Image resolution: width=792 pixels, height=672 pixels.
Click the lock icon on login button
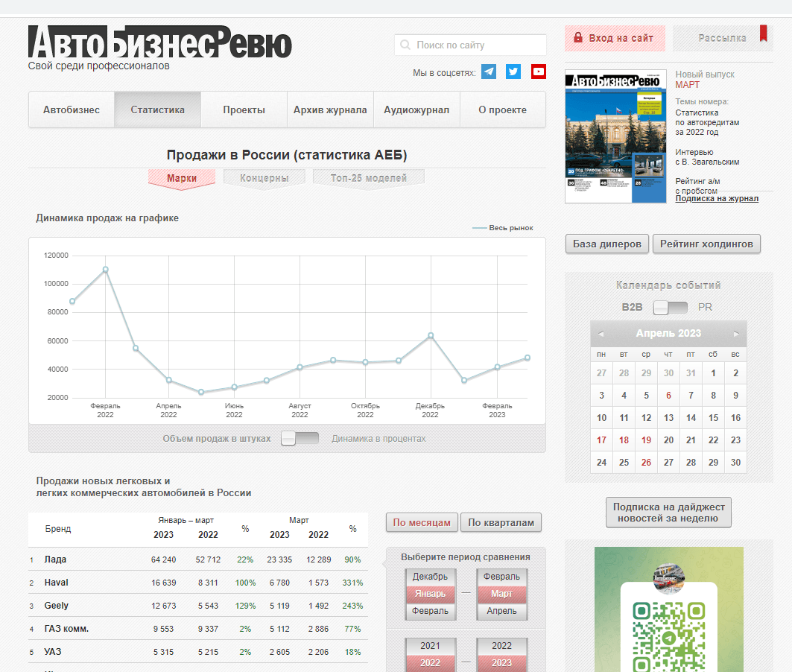coord(578,38)
